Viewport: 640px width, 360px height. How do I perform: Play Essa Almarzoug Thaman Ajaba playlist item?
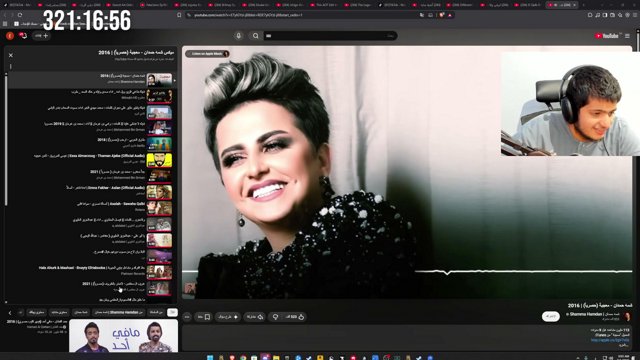(91, 160)
